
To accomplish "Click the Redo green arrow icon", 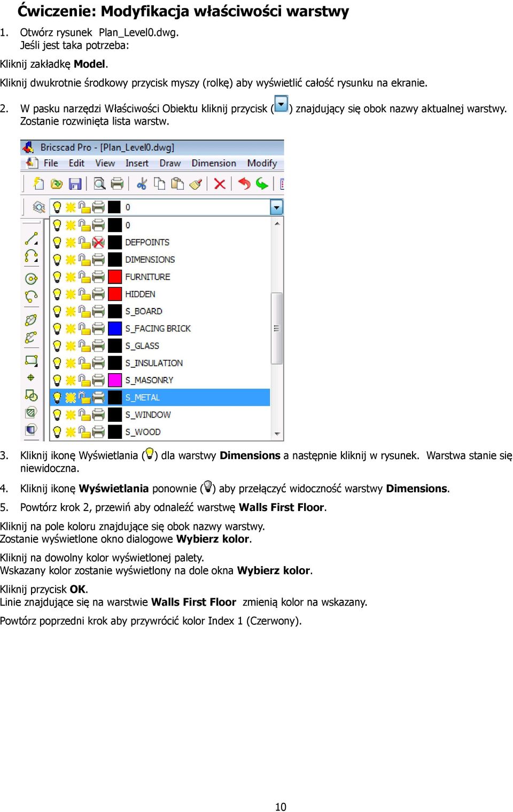I will click(x=262, y=184).
